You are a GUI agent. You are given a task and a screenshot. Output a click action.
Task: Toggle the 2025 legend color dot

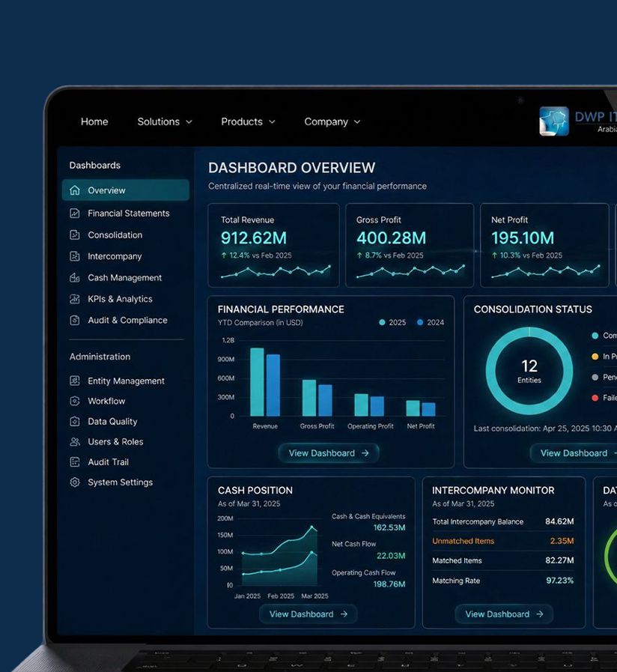coord(382,322)
